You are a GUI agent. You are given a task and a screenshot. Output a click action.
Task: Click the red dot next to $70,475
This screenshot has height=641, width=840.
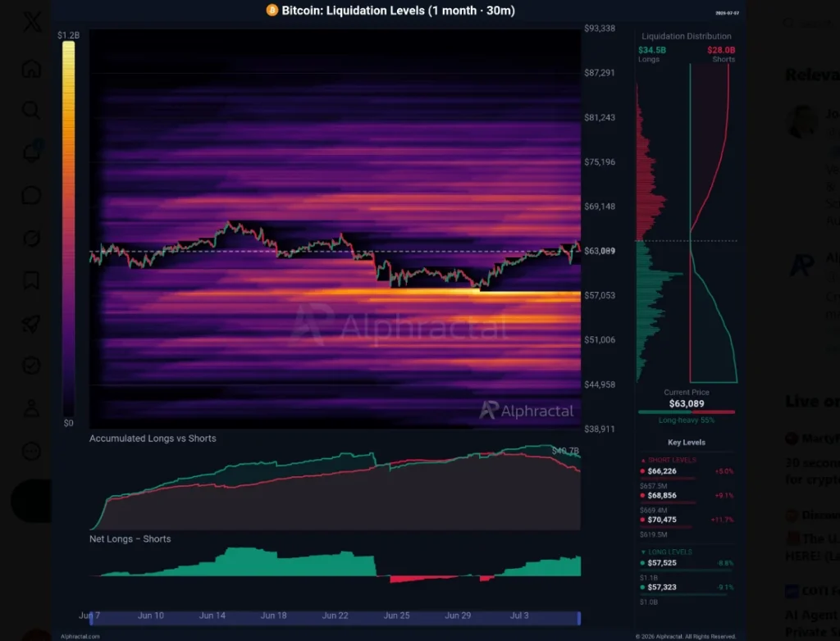point(642,520)
